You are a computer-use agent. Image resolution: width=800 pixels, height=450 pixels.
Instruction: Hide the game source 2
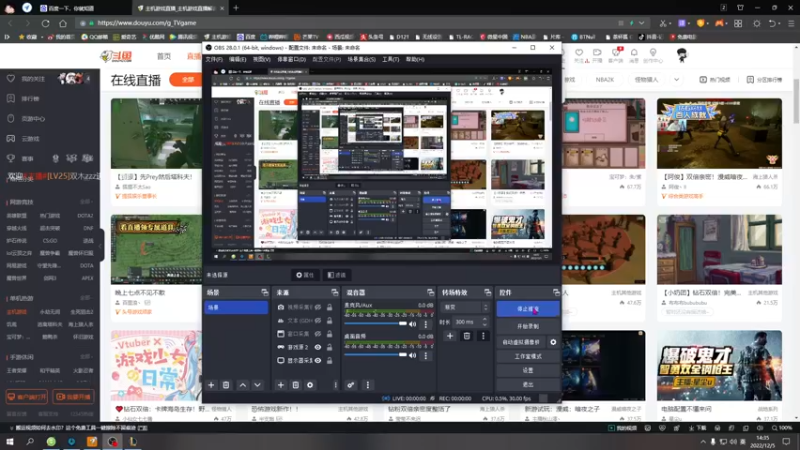pos(317,347)
